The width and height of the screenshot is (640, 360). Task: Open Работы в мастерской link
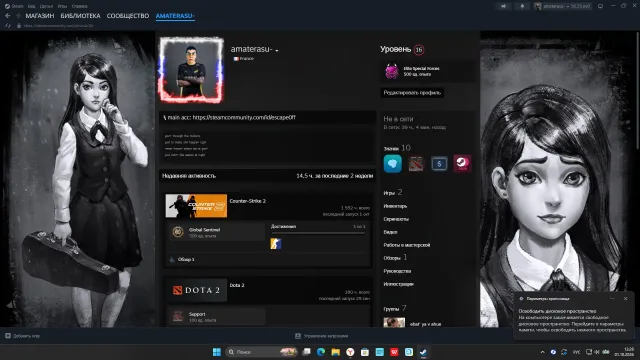[x=407, y=245]
